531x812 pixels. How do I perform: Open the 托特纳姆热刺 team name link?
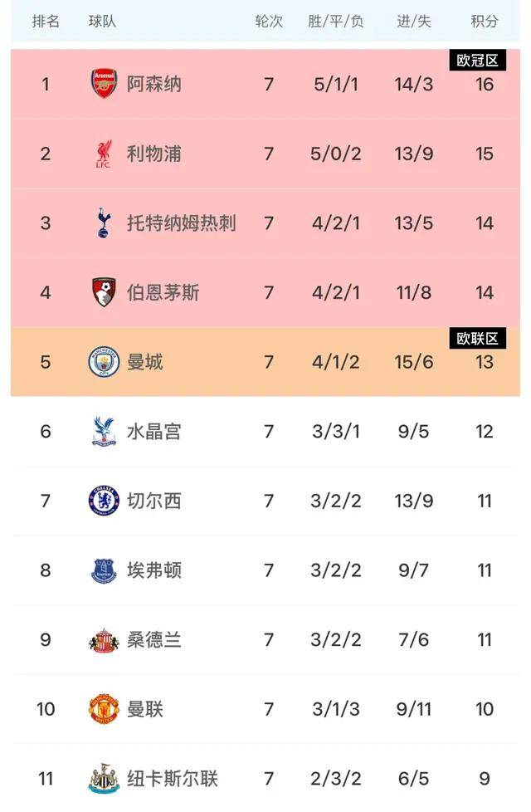click(181, 223)
